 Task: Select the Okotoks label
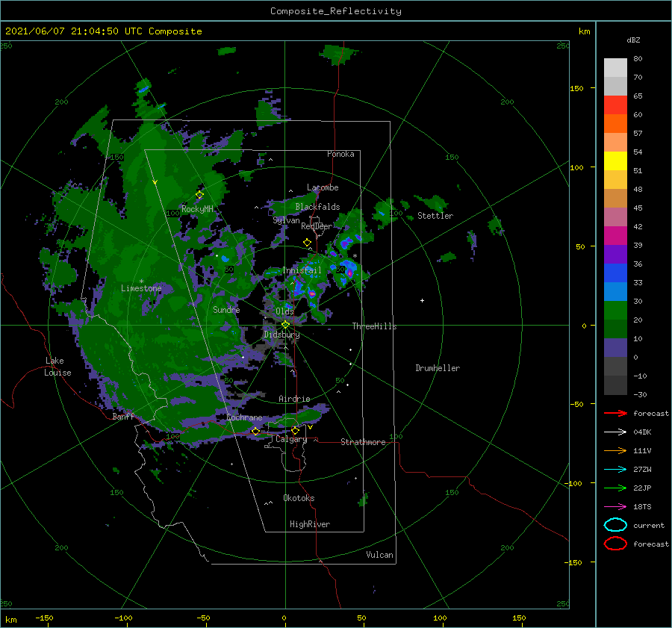(x=299, y=498)
